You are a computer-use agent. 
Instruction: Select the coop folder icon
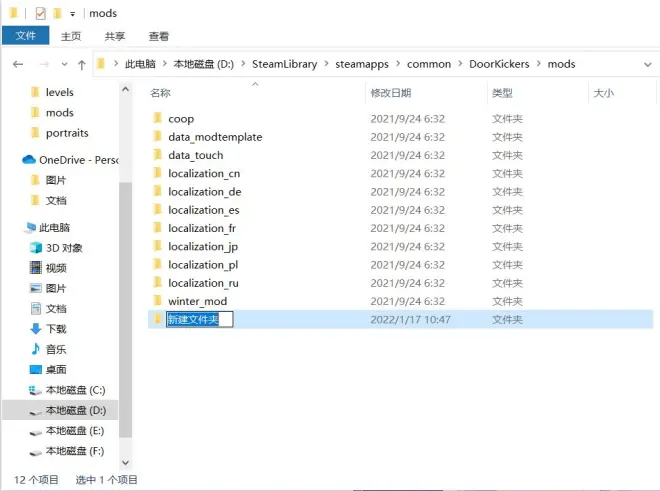(x=158, y=118)
